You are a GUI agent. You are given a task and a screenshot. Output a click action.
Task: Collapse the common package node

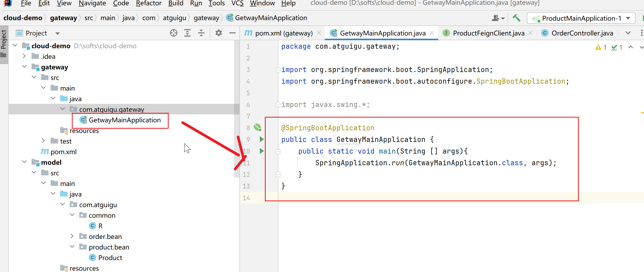(72, 215)
